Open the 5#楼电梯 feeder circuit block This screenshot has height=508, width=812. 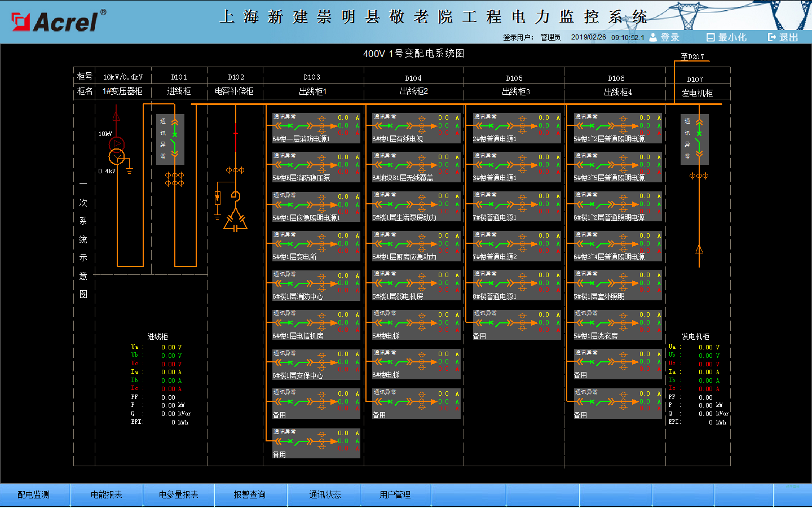(x=416, y=325)
